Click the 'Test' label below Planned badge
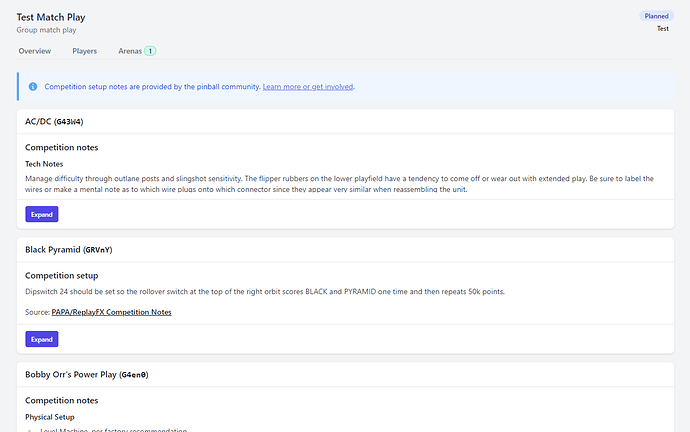 pos(663,29)
